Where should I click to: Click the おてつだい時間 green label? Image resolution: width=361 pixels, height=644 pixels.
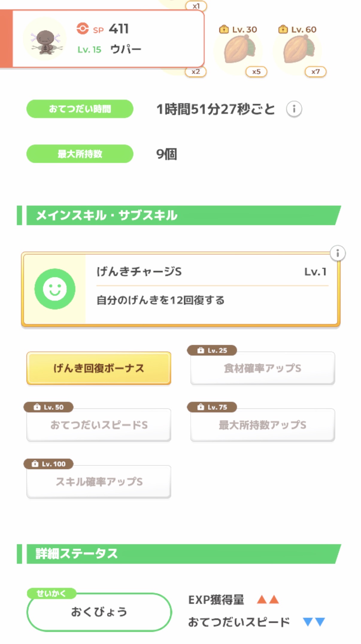80,109
